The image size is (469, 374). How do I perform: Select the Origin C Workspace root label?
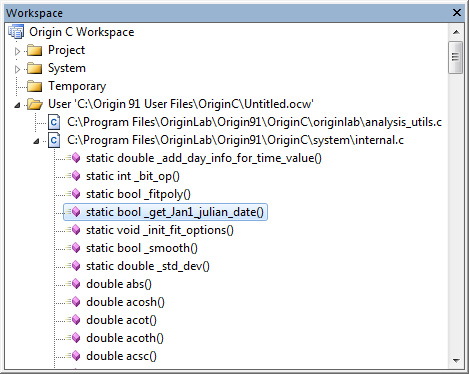click(82, 32)
